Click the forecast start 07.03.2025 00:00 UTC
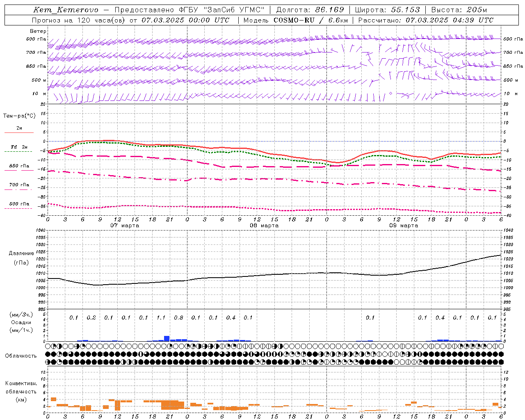Image resolution: width=525 pixels, height=420 pixels. (x=185, y=20)
